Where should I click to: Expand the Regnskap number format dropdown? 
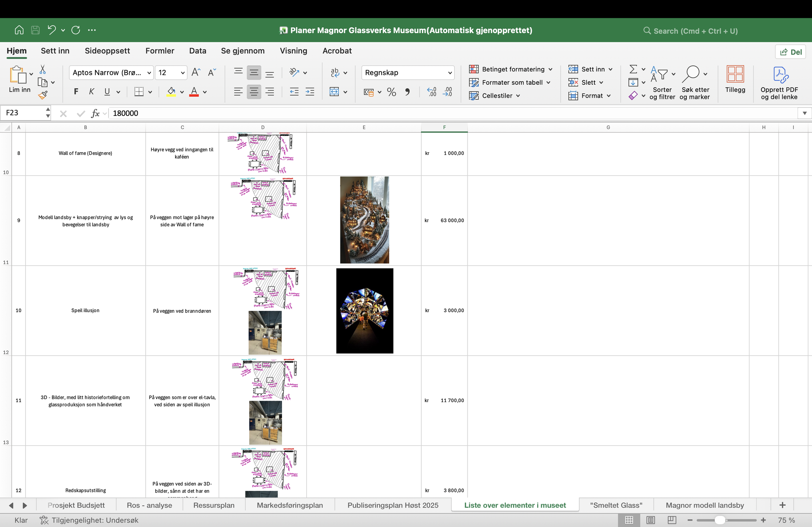[x=450, y=73]
